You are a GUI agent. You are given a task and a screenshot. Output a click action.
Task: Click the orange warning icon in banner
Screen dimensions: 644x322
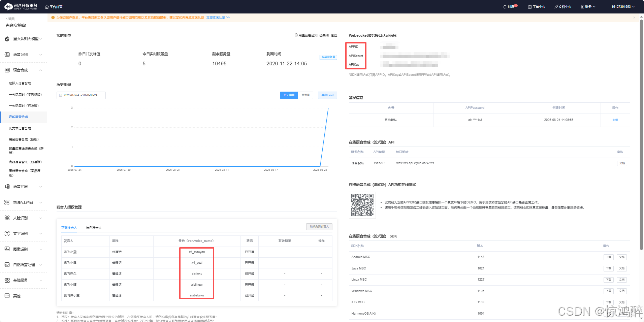click(53, 18)
